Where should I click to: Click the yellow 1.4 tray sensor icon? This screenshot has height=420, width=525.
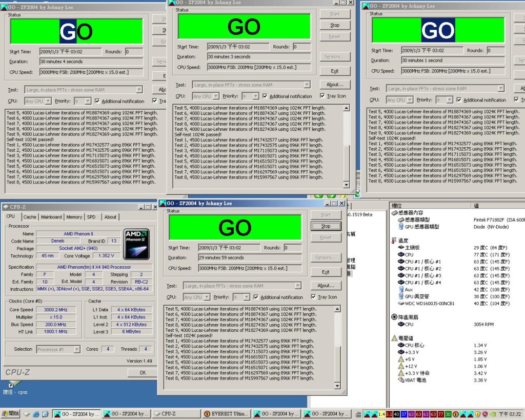tap(381, 414)
